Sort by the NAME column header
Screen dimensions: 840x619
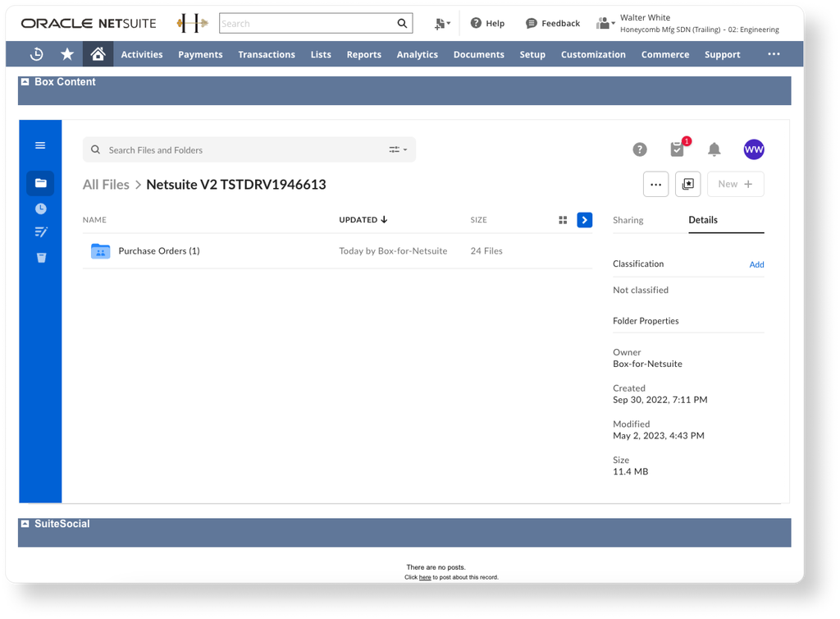tap(94, 220)
